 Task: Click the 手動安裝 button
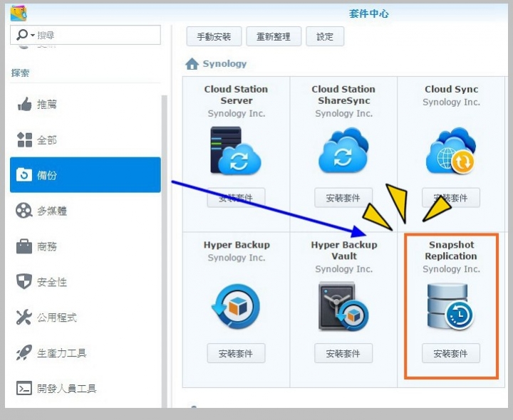[214, 36]
